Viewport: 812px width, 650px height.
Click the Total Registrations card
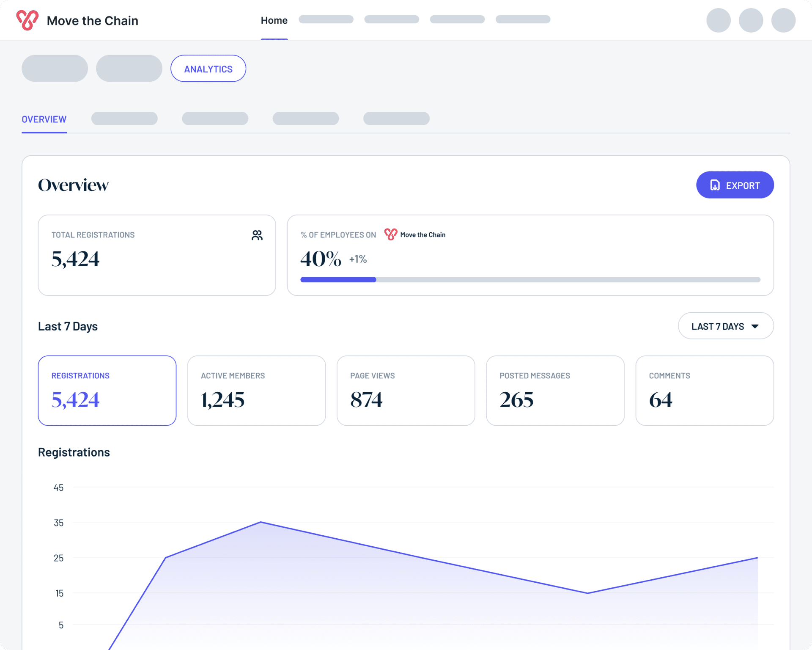click(x=157, y=255)
